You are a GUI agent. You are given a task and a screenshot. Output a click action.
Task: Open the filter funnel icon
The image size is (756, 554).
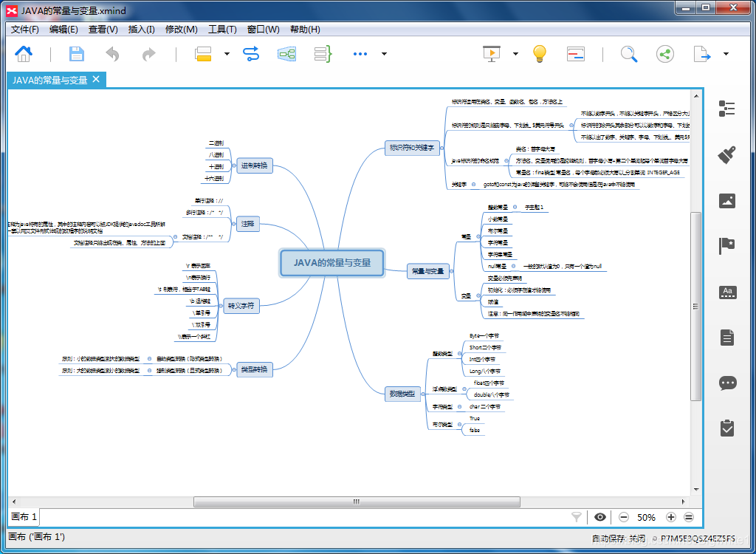coord(576,517)
